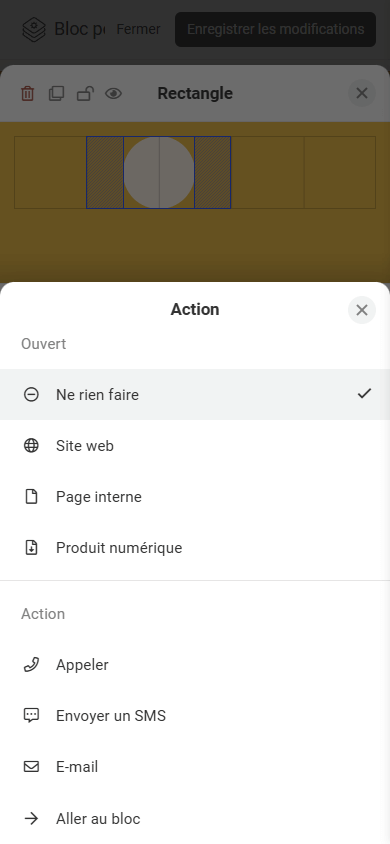Choose the E-mail action
The width and height of the screenshot is (390, 844).
tap(195, 766)
